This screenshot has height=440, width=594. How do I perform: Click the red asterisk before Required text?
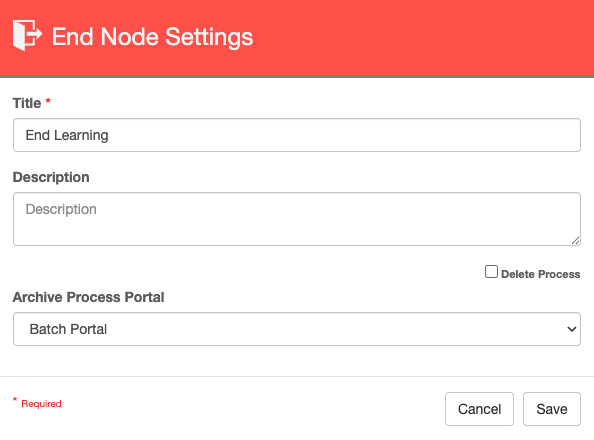coord(15,400)
